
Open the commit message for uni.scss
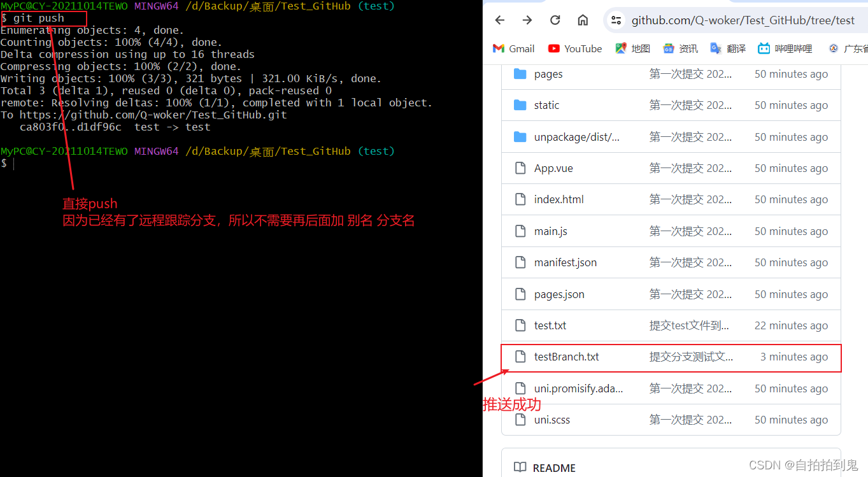point(691,420)
